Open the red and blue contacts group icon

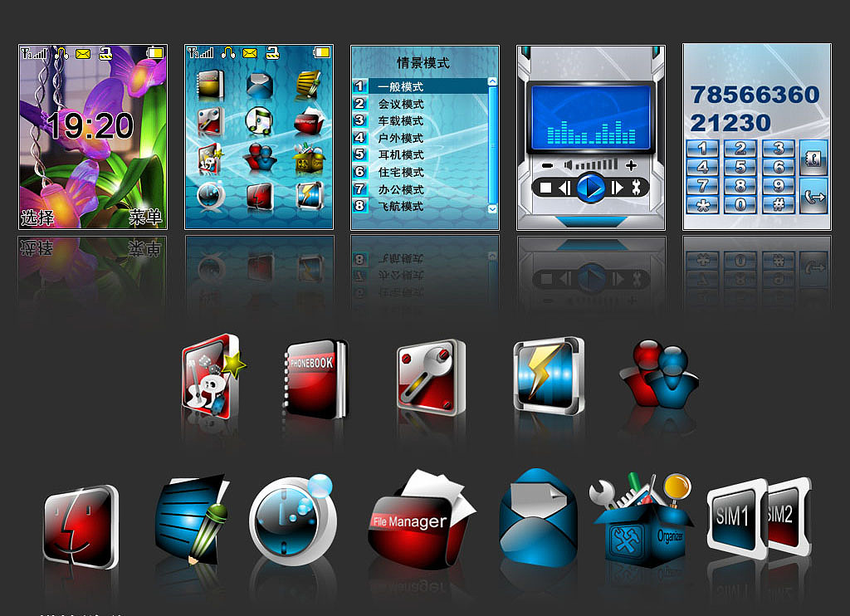(660, 375)
